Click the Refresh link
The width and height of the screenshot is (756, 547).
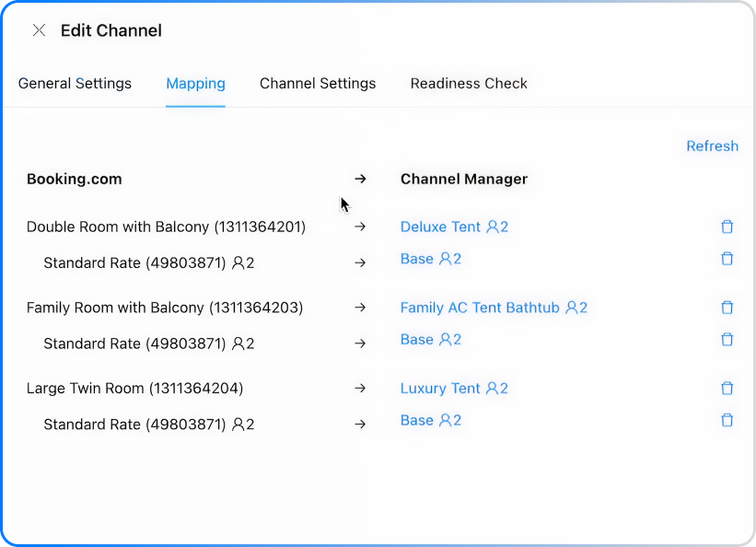tap(712, 146)
